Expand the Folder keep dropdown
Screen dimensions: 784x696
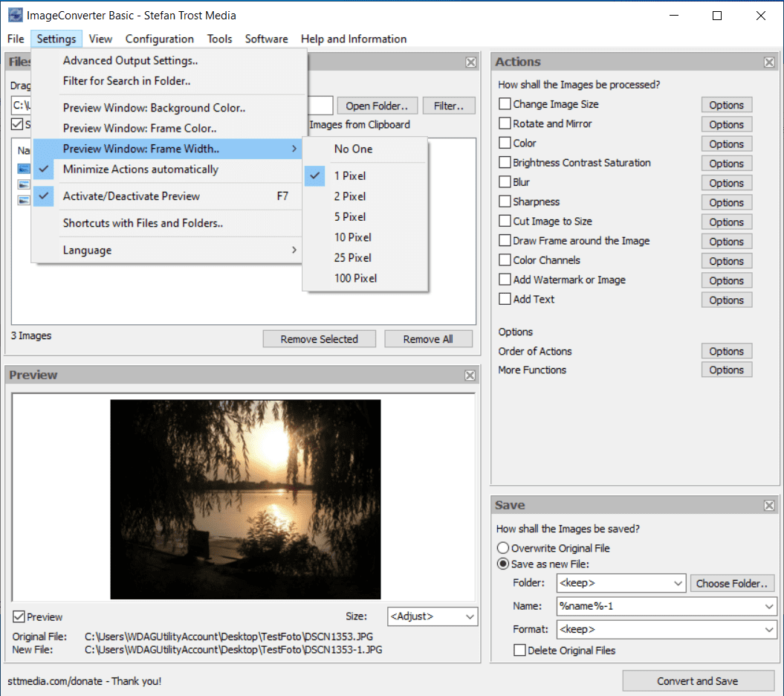pyautogui.click(x=621, y=583)
